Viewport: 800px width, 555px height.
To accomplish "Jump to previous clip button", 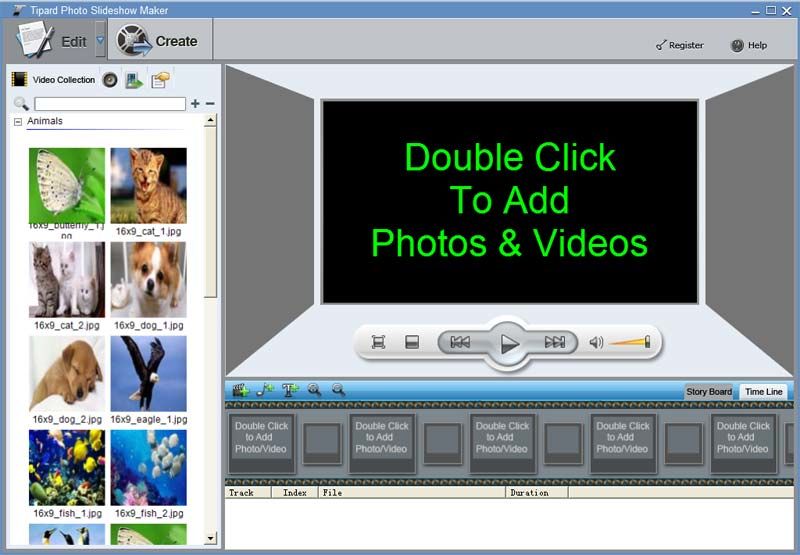I will [460, 342].
